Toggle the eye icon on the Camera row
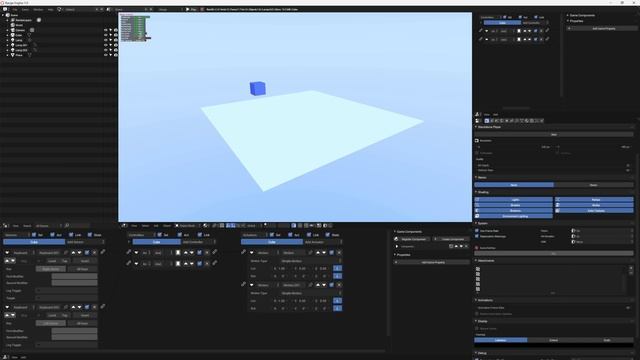640x360 pixels. pyautogui.click(x=106, y=30)
